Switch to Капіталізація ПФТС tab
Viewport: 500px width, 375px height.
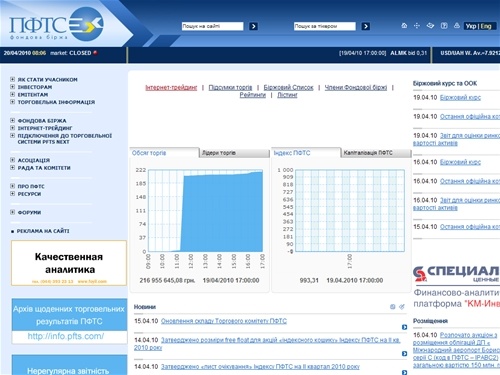tap(376, 153)
